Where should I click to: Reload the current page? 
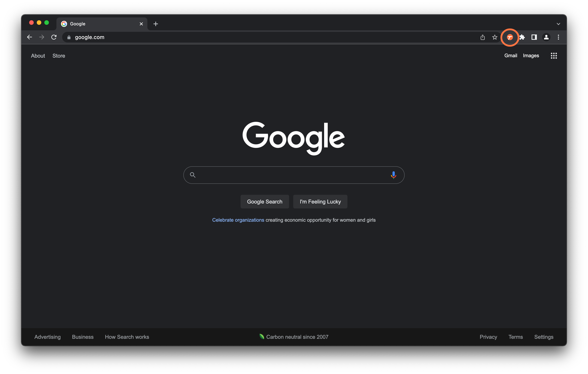point(54,37)
